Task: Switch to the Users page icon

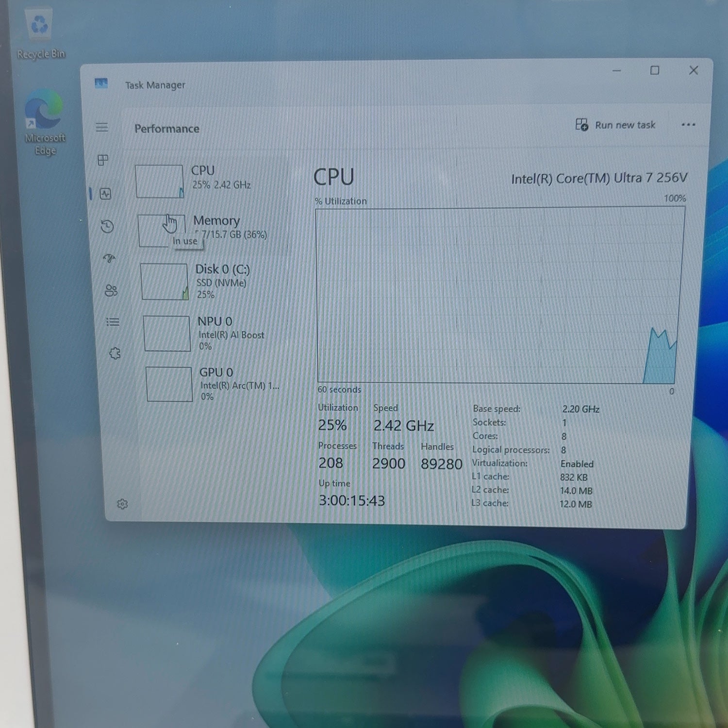Action: pyautogui.click(x=111, y=290)
